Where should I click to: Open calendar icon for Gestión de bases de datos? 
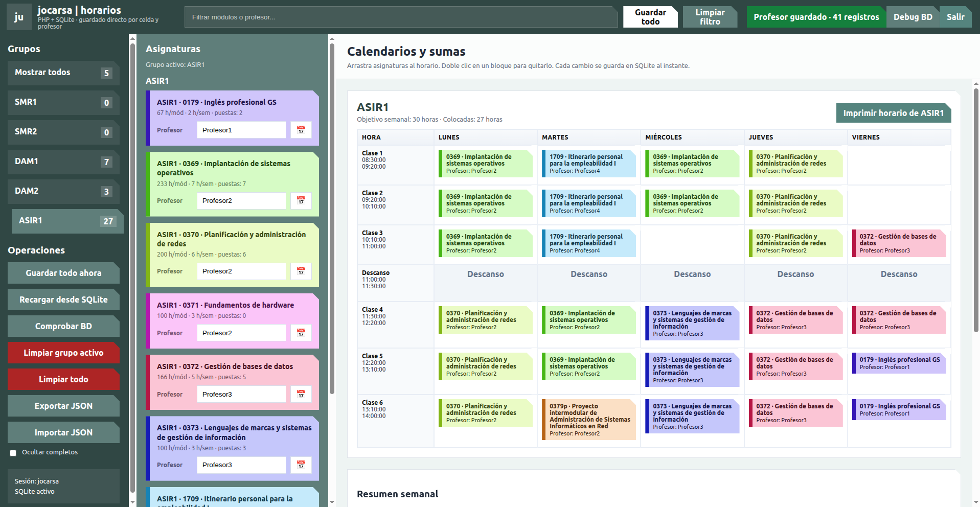[301, 394]
